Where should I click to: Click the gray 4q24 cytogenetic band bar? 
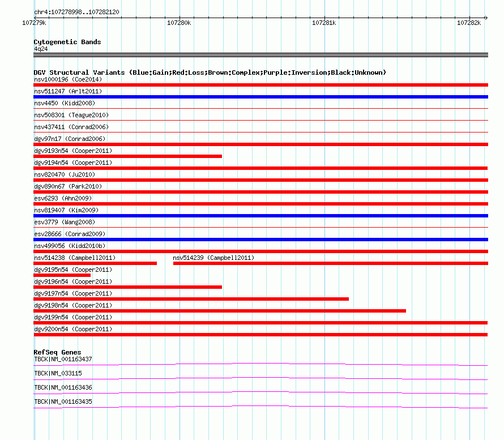point(260,55)
